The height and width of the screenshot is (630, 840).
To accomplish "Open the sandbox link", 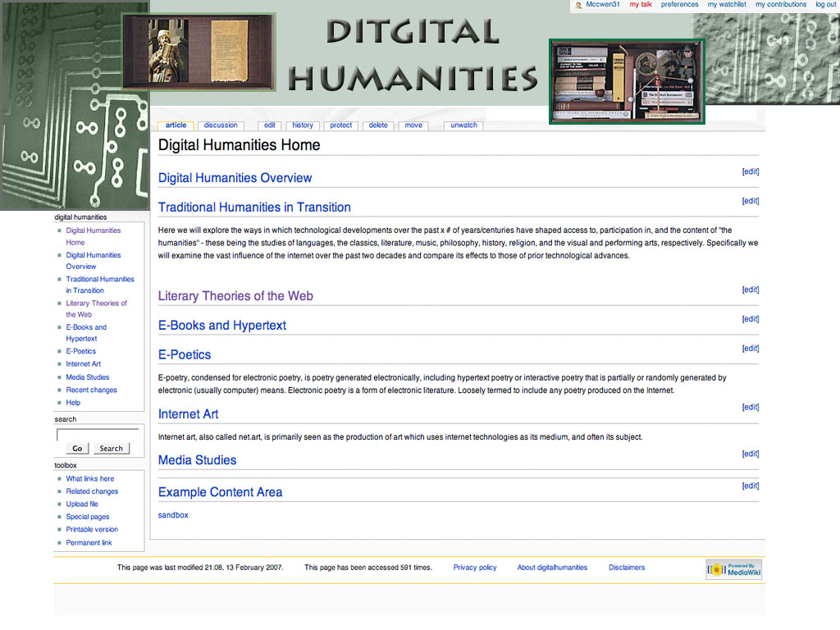I will click(x=173, y=515).
